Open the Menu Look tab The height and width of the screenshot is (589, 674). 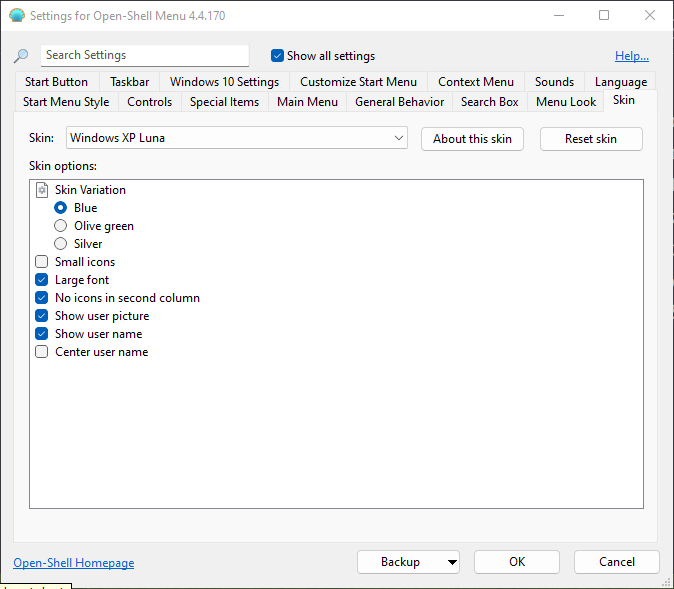(566, 102)
